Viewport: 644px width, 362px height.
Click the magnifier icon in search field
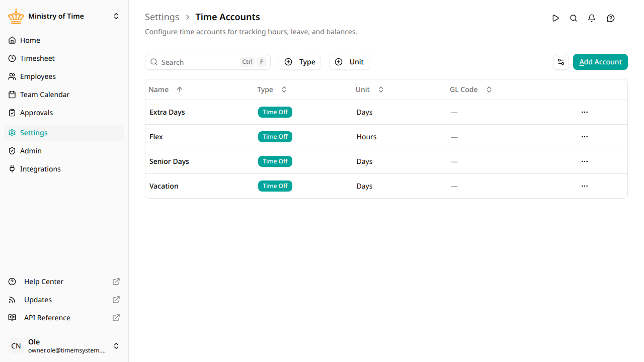point(154,62)
